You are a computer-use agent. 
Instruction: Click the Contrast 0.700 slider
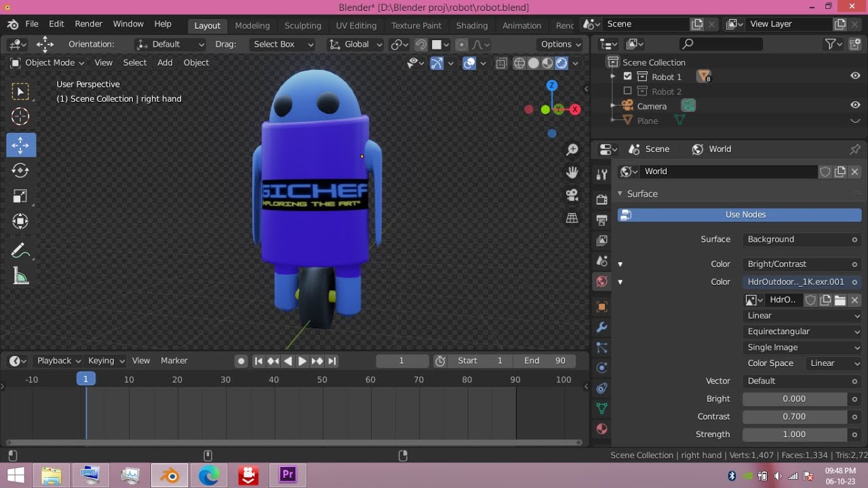click(794, 417)
